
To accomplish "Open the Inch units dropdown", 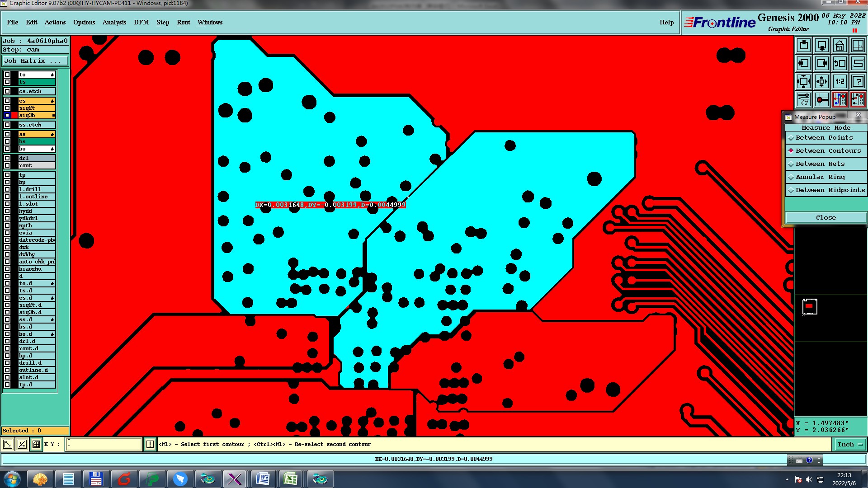I will click(x=849, y=445).
